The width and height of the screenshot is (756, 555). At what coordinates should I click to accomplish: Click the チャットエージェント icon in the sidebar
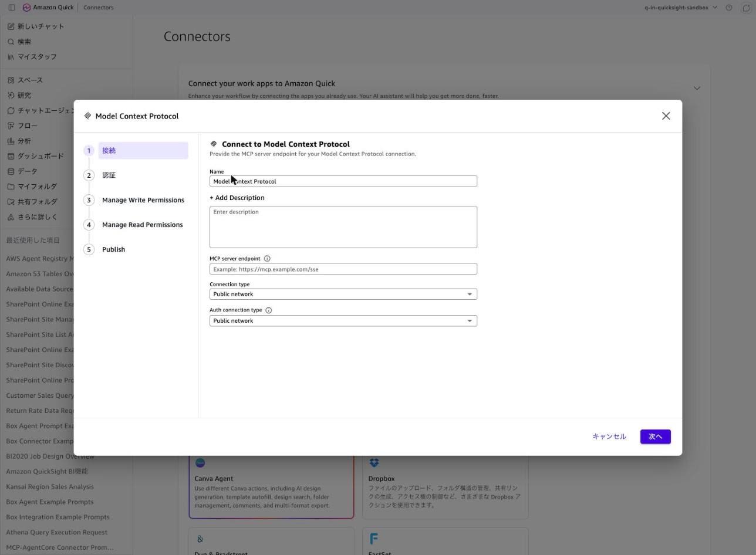(11, 111)
